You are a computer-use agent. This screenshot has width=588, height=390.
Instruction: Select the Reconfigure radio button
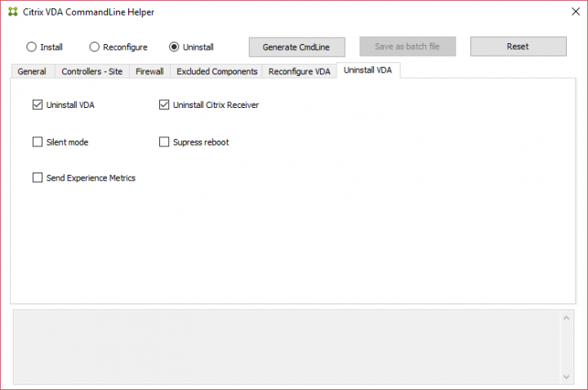(x=94, y=47)
